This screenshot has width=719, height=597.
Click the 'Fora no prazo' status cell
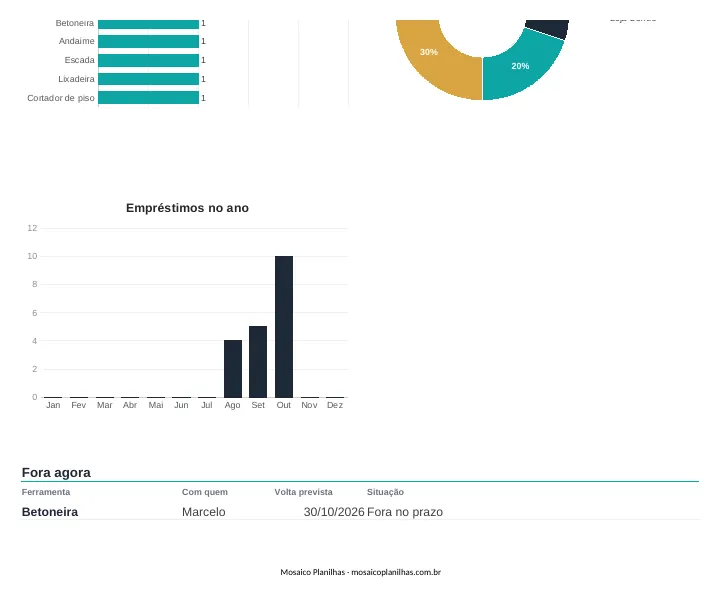(405, 512)
